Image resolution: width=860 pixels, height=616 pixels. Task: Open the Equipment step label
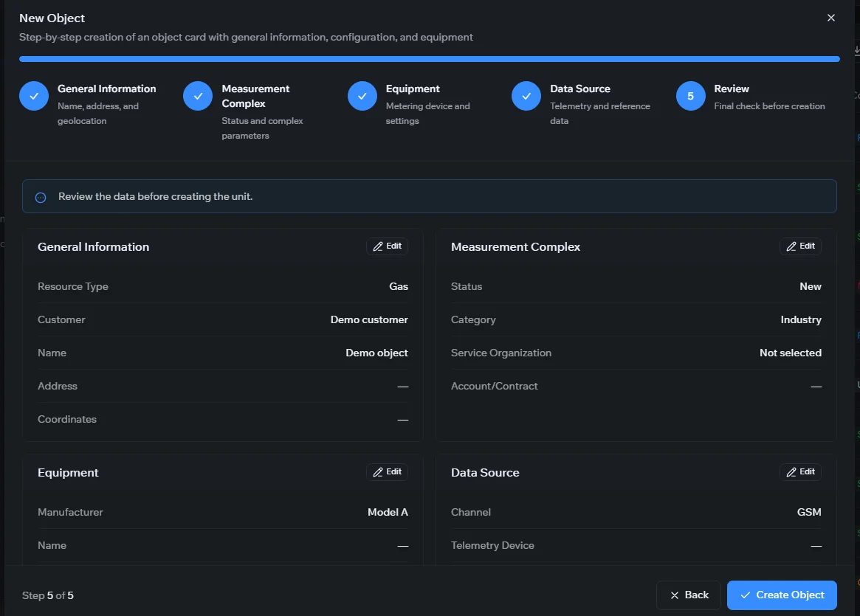click(x=413, y=89)
